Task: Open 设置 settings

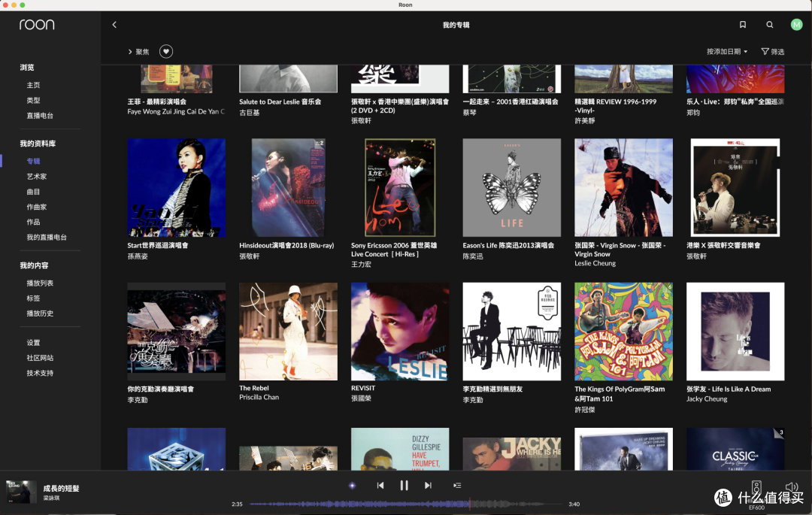Action: click(33, 343)
